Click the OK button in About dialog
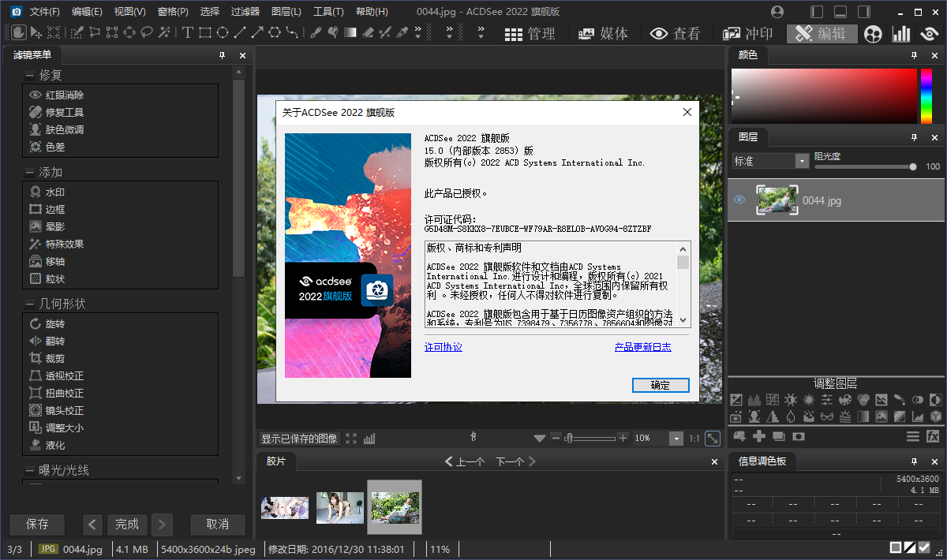The image size is (947, 560). 660,385
